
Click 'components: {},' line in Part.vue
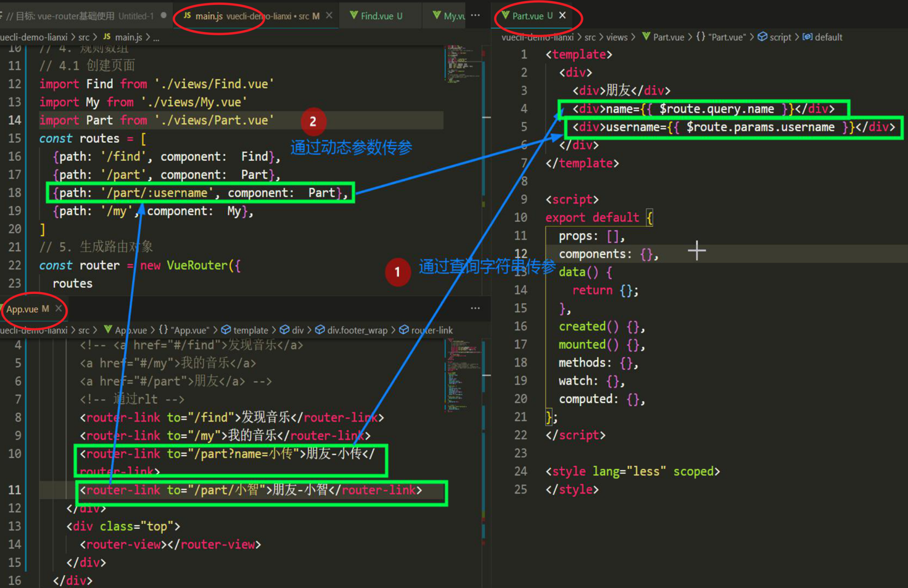(x=609, y=254)
